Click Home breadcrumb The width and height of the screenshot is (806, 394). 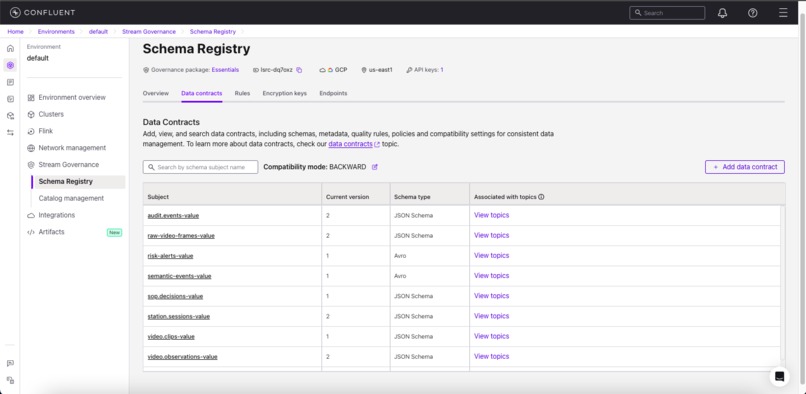pyautogui.click(x=15, y=32)
